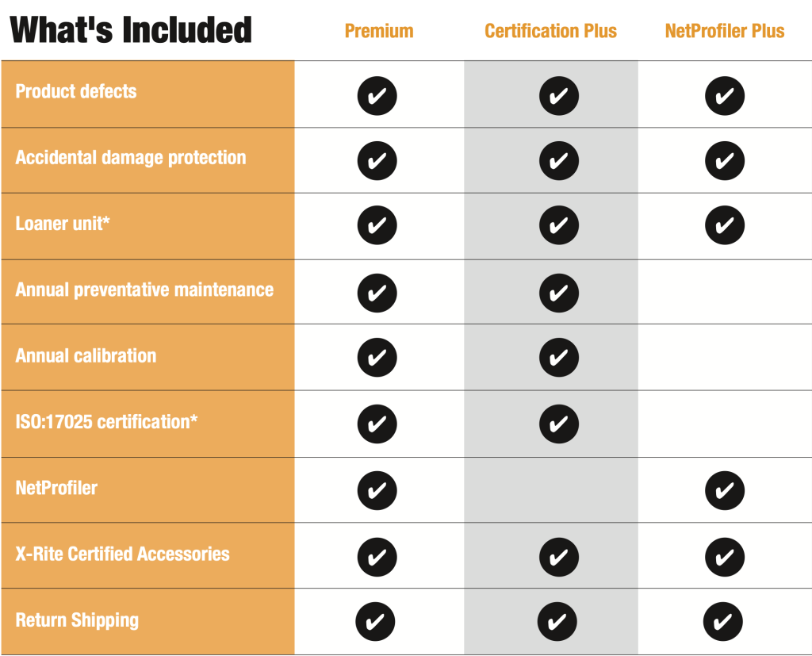812x656 pixels.
Task: Click Certification Plus checkmark for Accidental damage protection
Action: point(558,161)
